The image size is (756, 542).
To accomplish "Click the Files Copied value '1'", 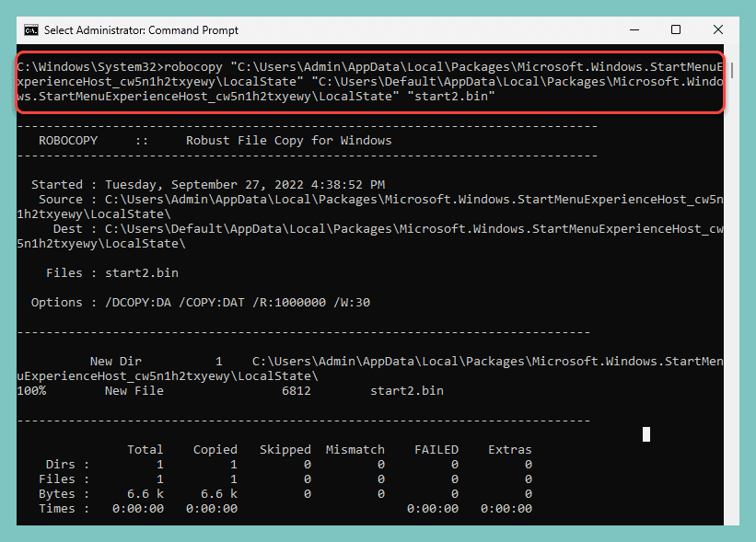I will point(234,479).
